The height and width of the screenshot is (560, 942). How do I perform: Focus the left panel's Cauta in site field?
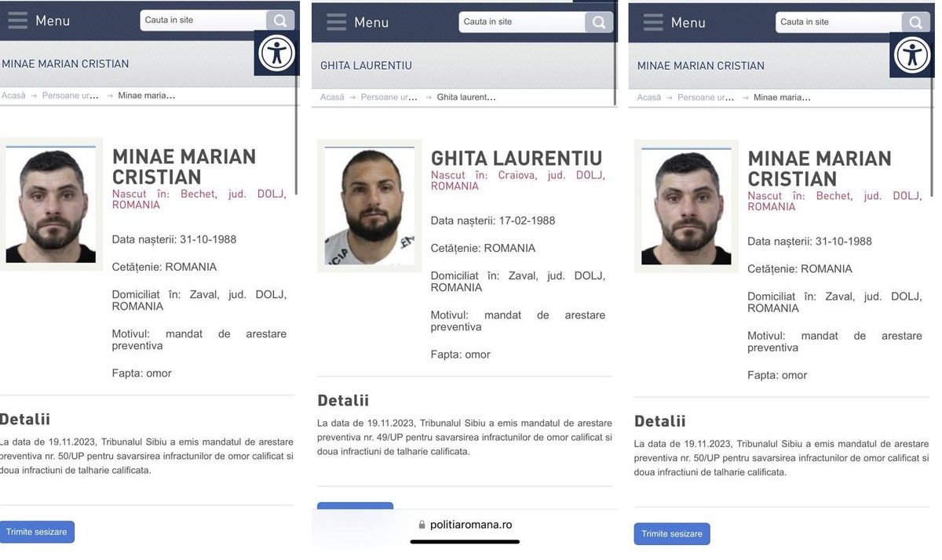[x=203, y=20]
